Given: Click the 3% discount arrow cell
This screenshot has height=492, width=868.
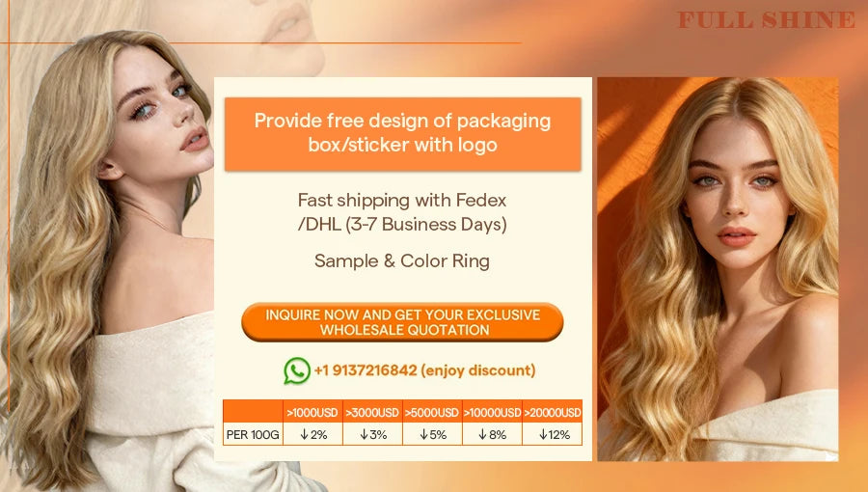Looking at the screenshot, I should tap(372, 434).
